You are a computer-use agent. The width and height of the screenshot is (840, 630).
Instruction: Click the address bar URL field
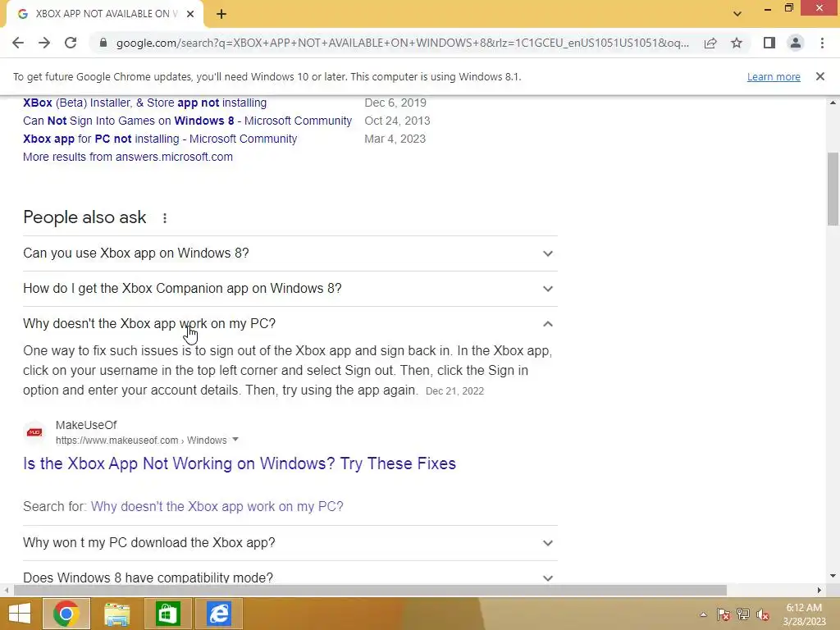402,43
